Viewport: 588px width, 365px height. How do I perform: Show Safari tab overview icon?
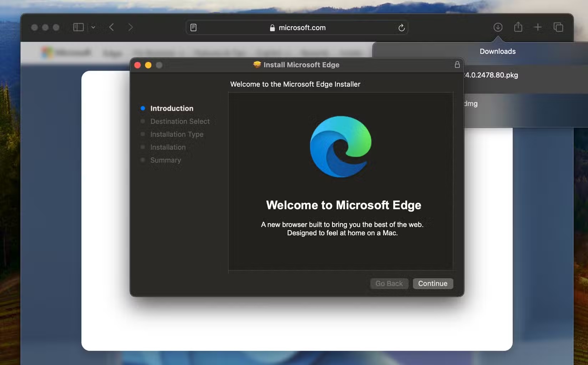(x=558, y=27)
